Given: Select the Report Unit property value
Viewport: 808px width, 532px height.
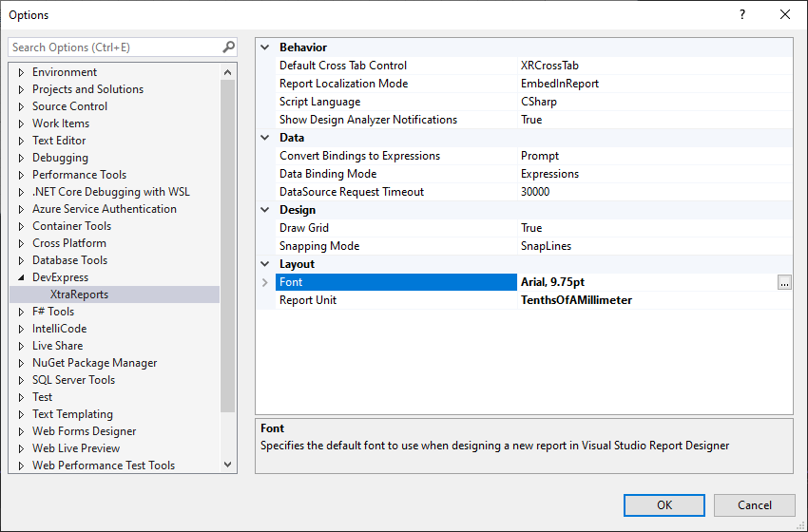Looking at the screenshot, I should (x=576, y=300).
